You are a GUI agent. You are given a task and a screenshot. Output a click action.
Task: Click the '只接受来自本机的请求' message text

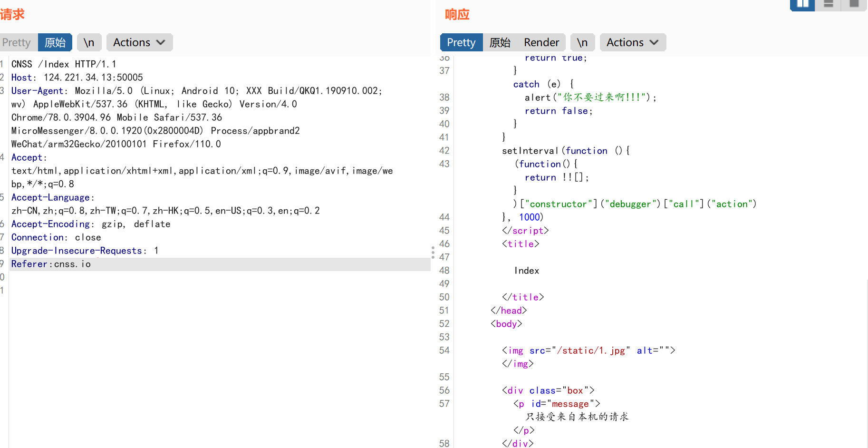tap(577, 417)
